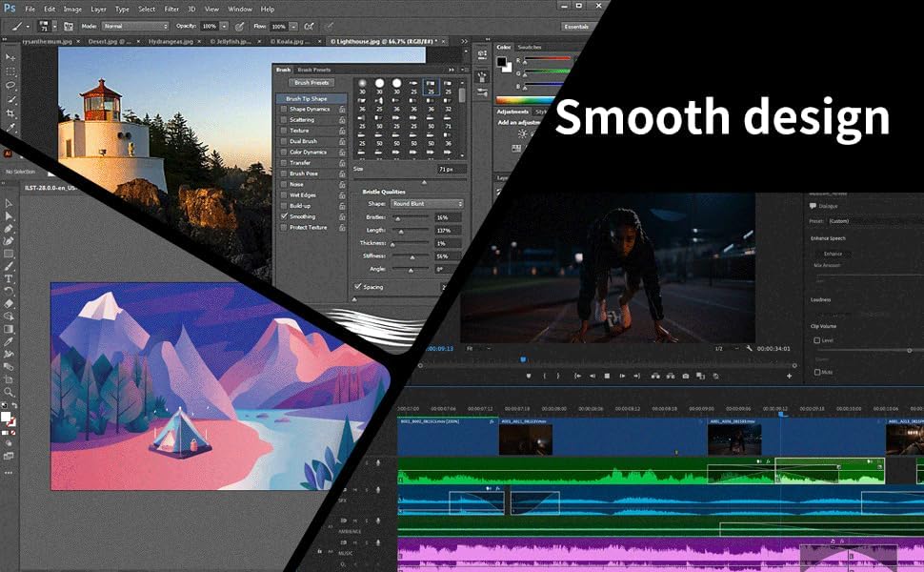The image size is (924, 572).
Task: Select the Zoom tool in Illustrator toolbar
Action: tap(10, 392)
